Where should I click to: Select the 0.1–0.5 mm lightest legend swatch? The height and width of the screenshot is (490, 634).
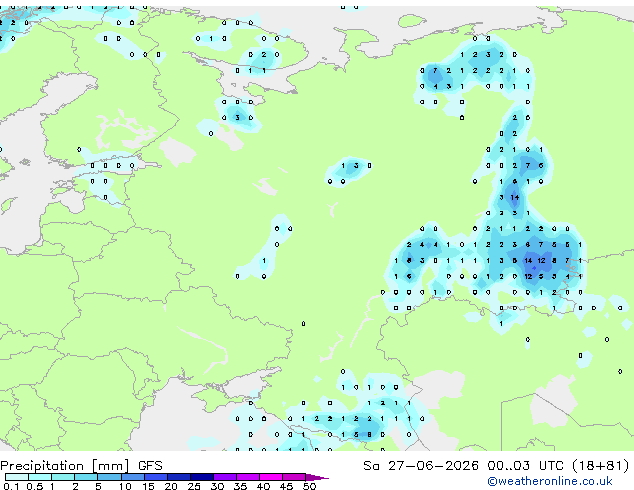17,477
